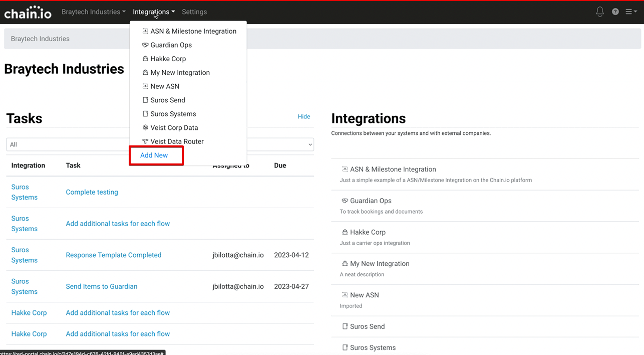Open Suros Systems link beside Complete testing
Viewport: 644px width, 355px height.
pos(25,192)
